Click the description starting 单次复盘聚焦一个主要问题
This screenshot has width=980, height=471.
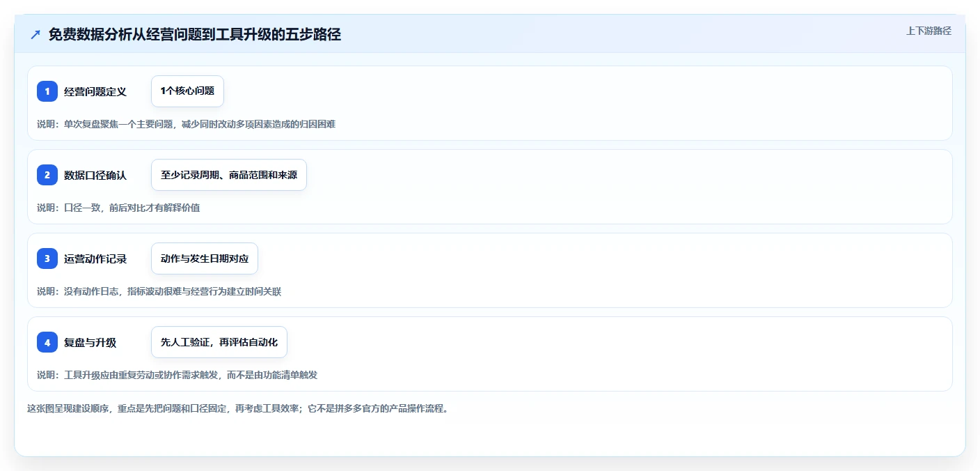[186, 124]
